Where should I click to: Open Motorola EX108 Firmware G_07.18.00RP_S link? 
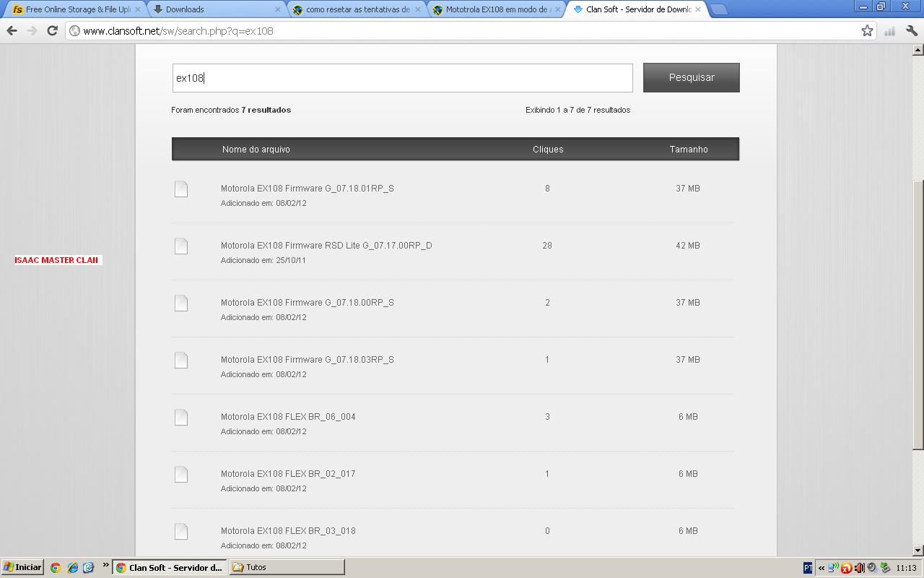307,302
